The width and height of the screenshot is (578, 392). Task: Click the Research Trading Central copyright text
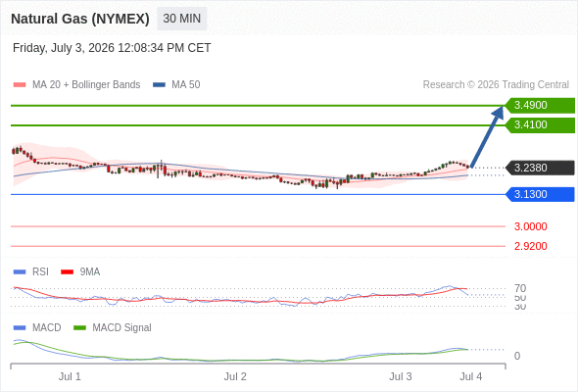496,85
